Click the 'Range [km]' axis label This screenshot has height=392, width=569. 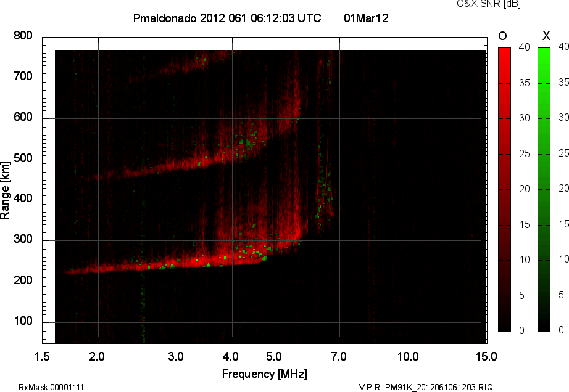[x=5, y=190]
